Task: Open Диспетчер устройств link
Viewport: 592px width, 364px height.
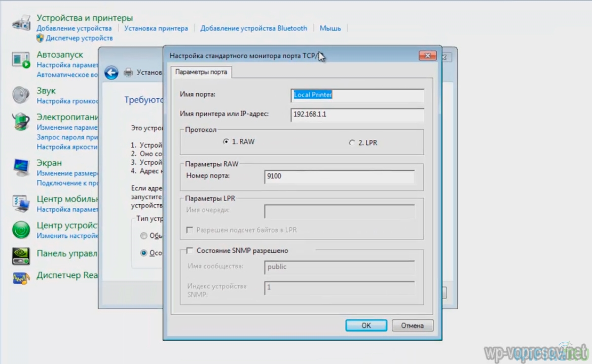Action: pos(79,38)
